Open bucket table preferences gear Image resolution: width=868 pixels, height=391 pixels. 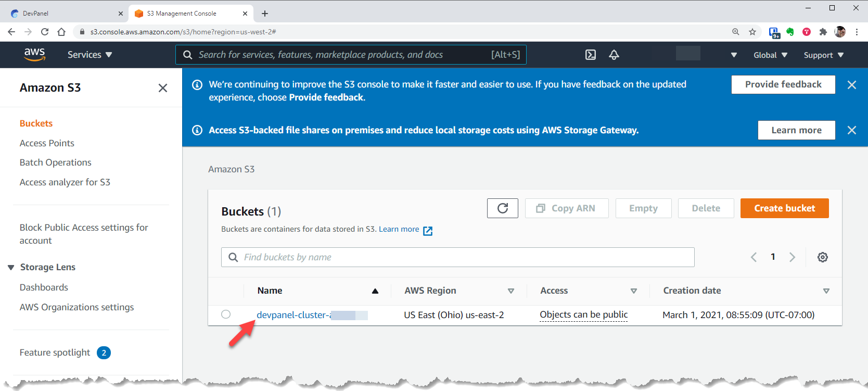pos(822,257)
